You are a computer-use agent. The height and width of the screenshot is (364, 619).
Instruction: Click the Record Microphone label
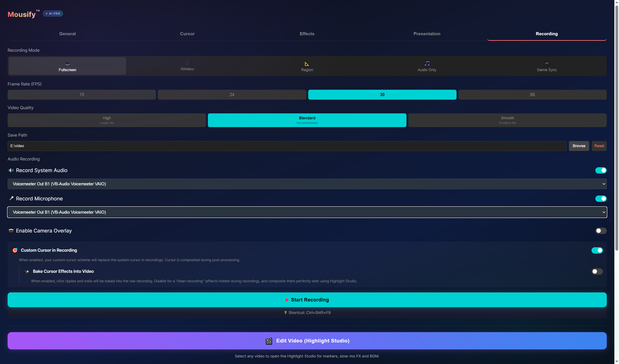[39, 198]
